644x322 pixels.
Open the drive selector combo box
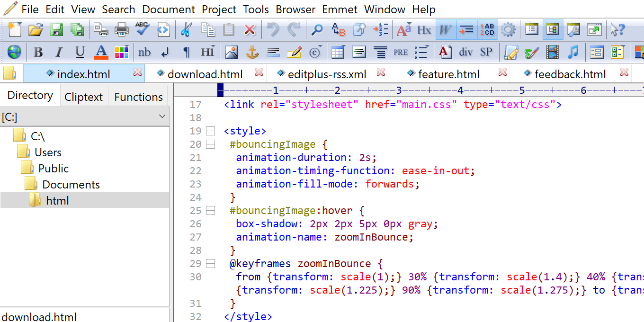[x=85, y=116]
